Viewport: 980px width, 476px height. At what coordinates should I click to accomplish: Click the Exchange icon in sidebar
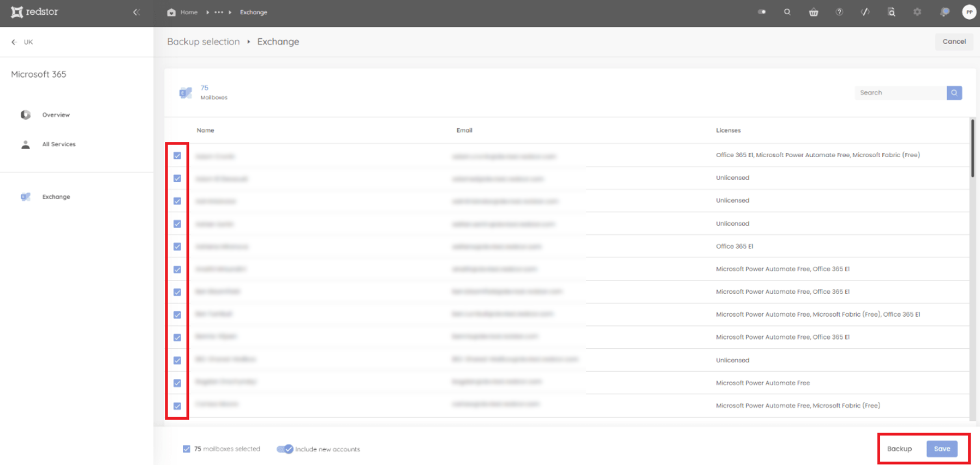coord(26,197)
